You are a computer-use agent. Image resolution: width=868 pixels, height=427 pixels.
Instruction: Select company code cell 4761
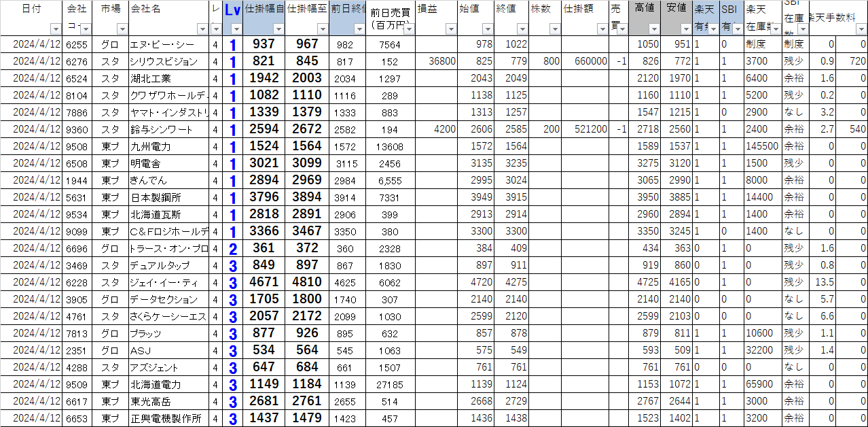[x=77, y=316]
